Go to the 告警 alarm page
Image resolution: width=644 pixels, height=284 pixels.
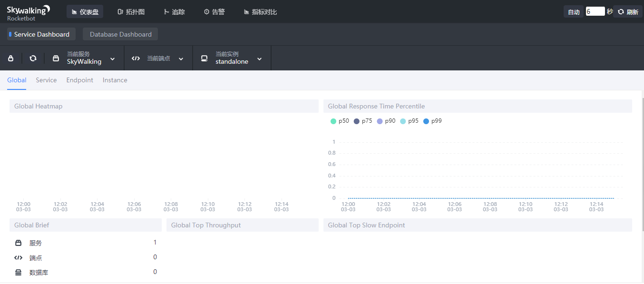pyautogui.click(x=214, y=12)
